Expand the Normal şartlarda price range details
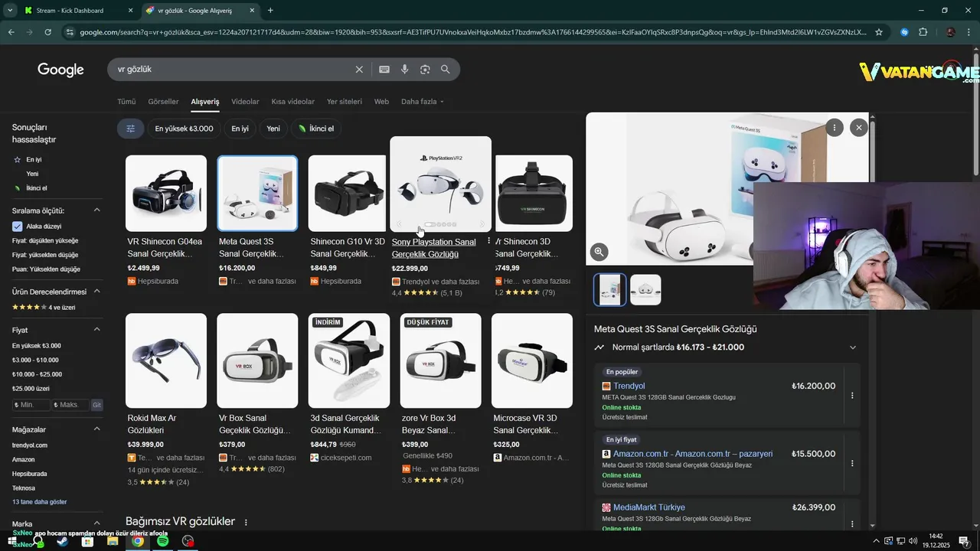The width and height of the screenshot is (980, 551). click(853, 347)
